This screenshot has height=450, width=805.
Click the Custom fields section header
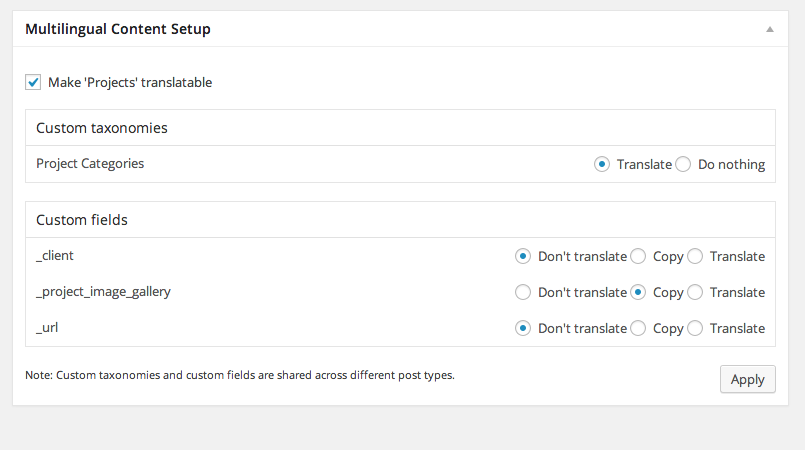82,220
